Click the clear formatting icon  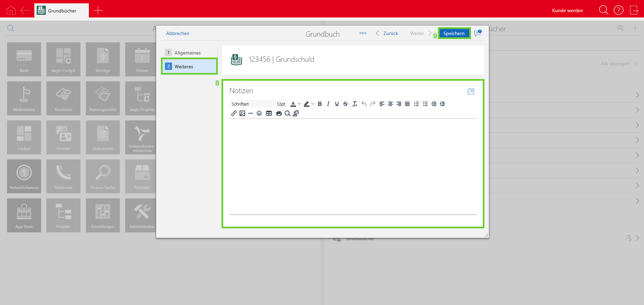[x=354, y=104]
